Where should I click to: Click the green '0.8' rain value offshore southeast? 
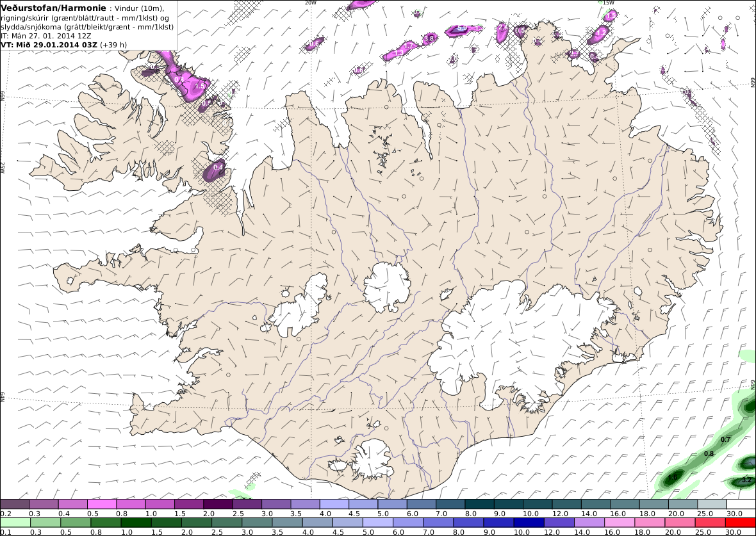(x=709, y=454)
